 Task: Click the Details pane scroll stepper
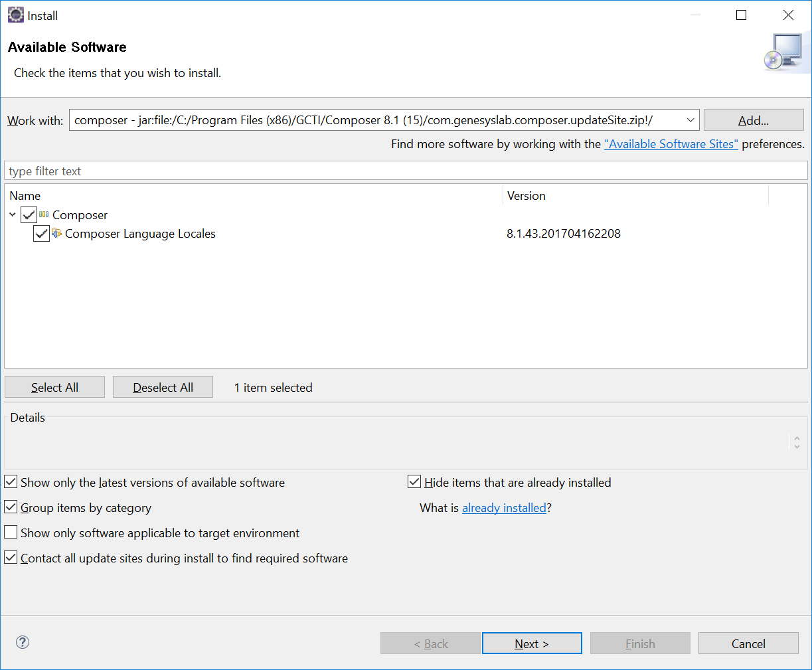pyautogui.click(x=797, y=442)
